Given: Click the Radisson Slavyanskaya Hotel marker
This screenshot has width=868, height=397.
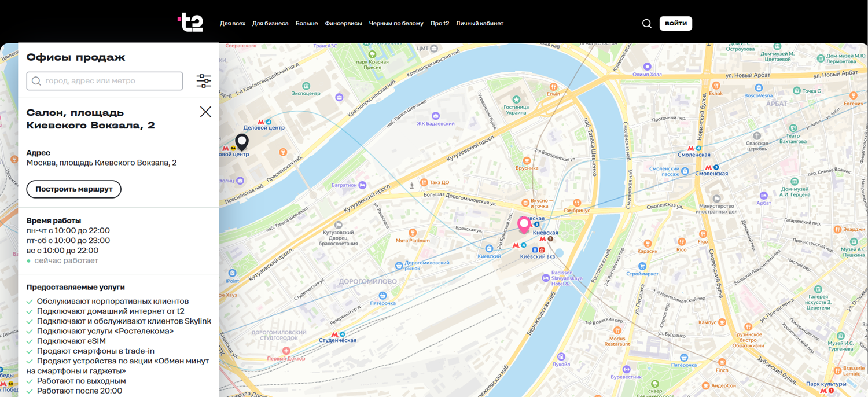Looking at the screenshot, I should click(546, 278).
